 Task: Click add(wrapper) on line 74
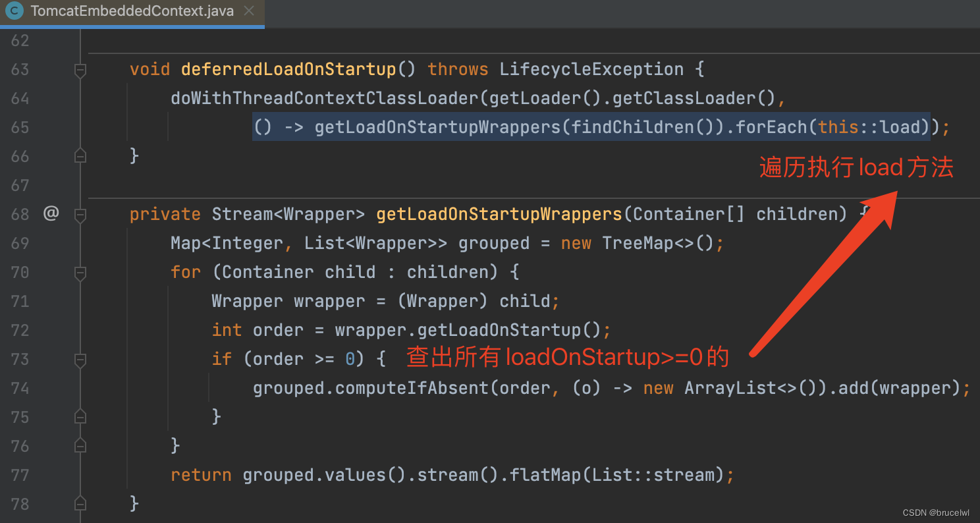(x=900, y=388)
